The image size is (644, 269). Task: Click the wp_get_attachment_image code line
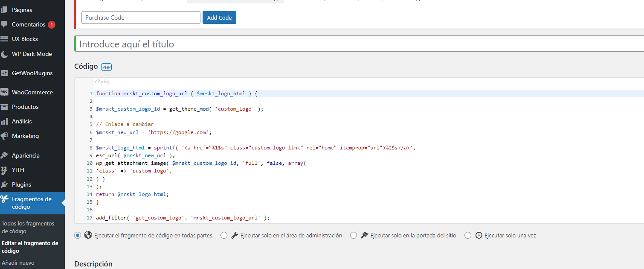[x=201, y=163]
